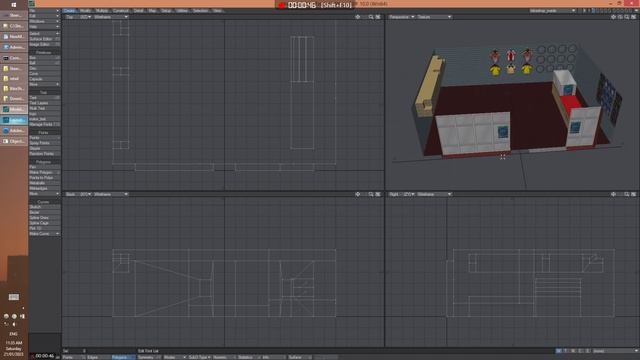Click the zoom icon in Right viewport
Viewport: 640px width, 360px height.
627,194
